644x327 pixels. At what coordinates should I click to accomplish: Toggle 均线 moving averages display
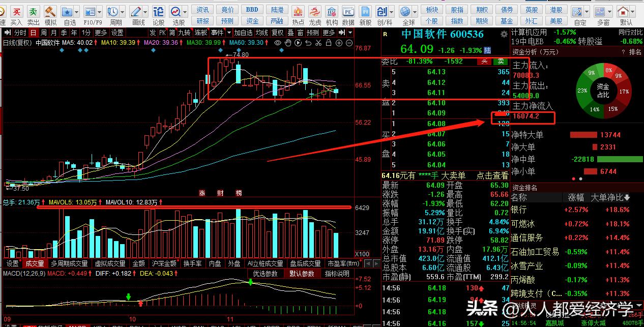pyautogui.click(x=261, y=33)
